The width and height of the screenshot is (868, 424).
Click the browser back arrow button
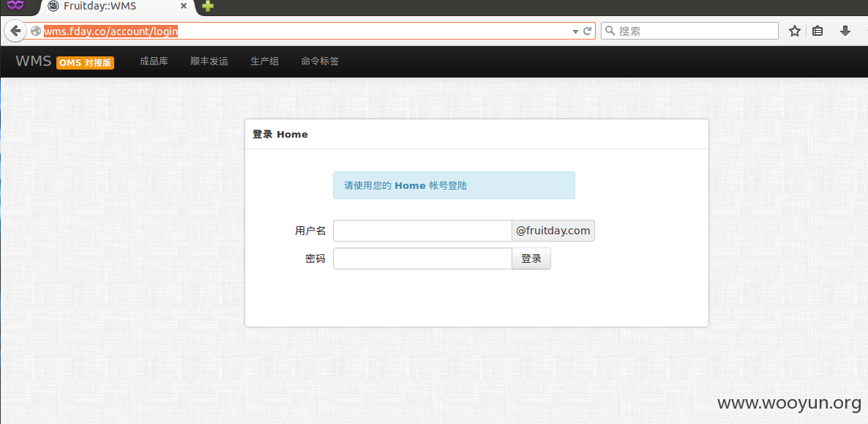[15, 31]
